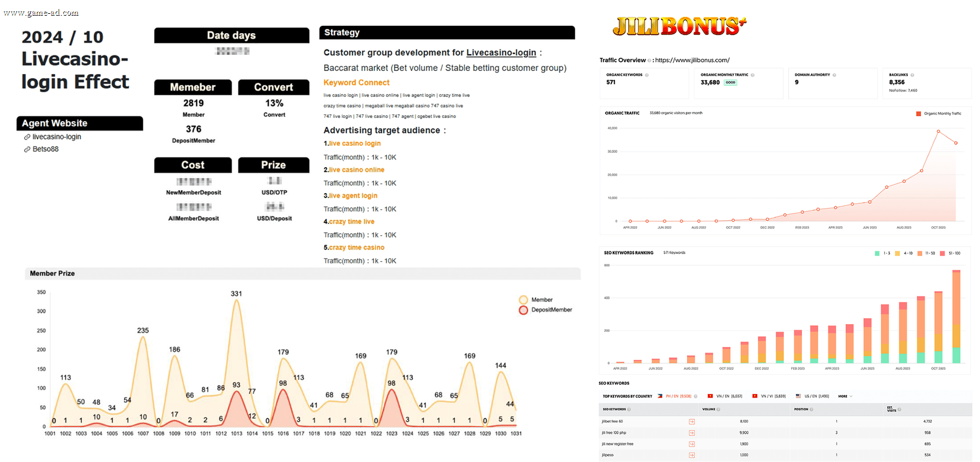This screenshot has height=462, width=980.
Task: Click the Keyword Connect heading
Action: coord(356,83)
